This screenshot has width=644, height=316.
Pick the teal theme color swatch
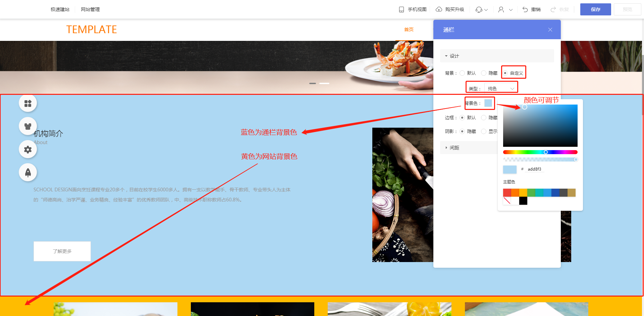(x=539, y=193)
